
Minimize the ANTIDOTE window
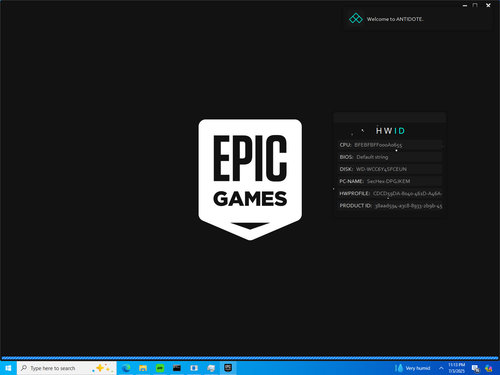(x=465, y=5)
